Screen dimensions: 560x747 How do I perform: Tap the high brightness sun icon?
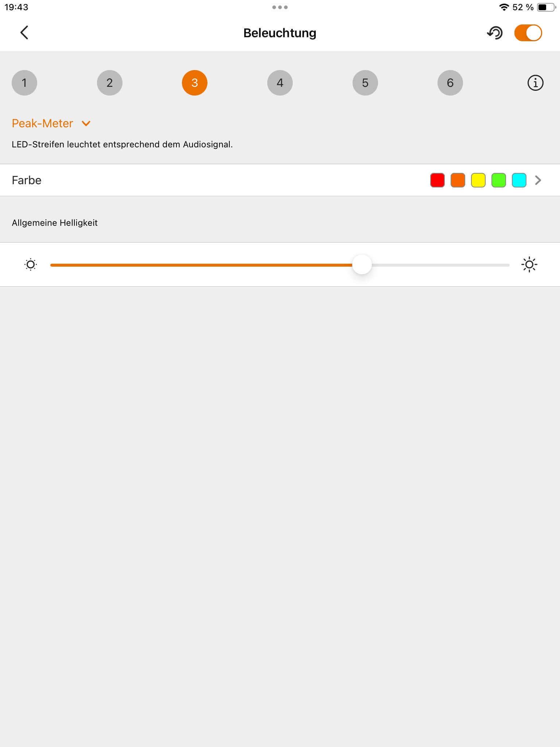(529, 264)
